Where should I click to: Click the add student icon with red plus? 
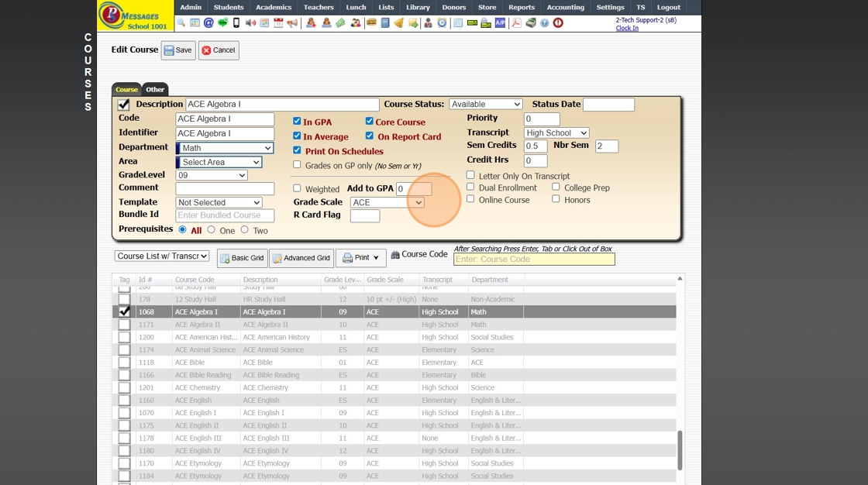pyautogui.click(x=311, y=22)
